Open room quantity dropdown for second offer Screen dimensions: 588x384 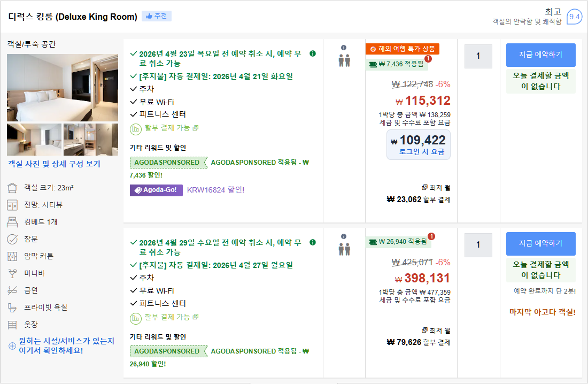pos(478,245)
